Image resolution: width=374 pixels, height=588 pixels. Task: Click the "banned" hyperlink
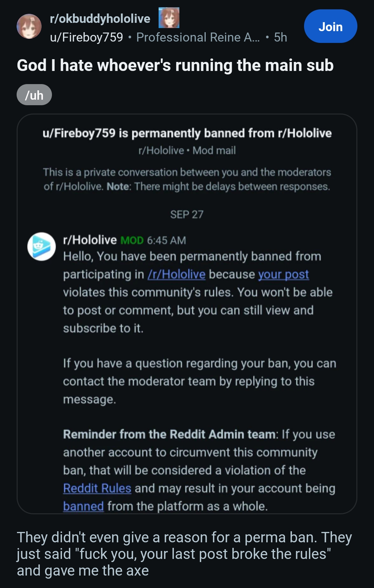(x=83, y=506)
